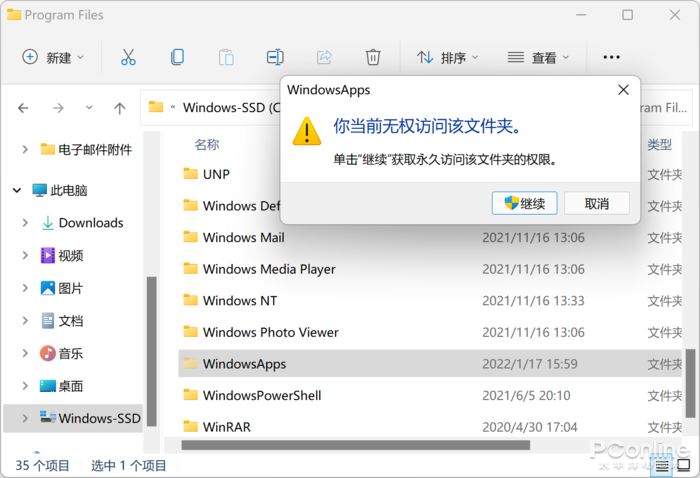Screen dimensions: 700x478
Task: Expand the 文档 tree node
Action: coord(25,320)
